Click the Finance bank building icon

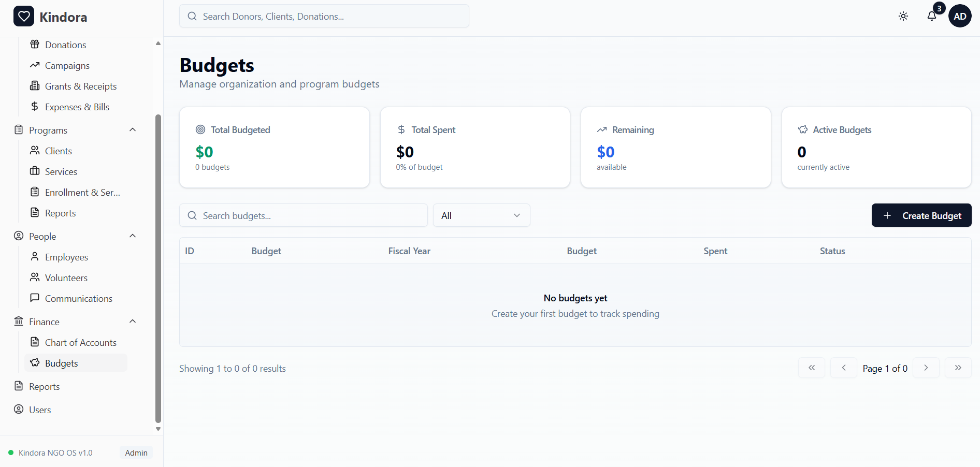19,321
